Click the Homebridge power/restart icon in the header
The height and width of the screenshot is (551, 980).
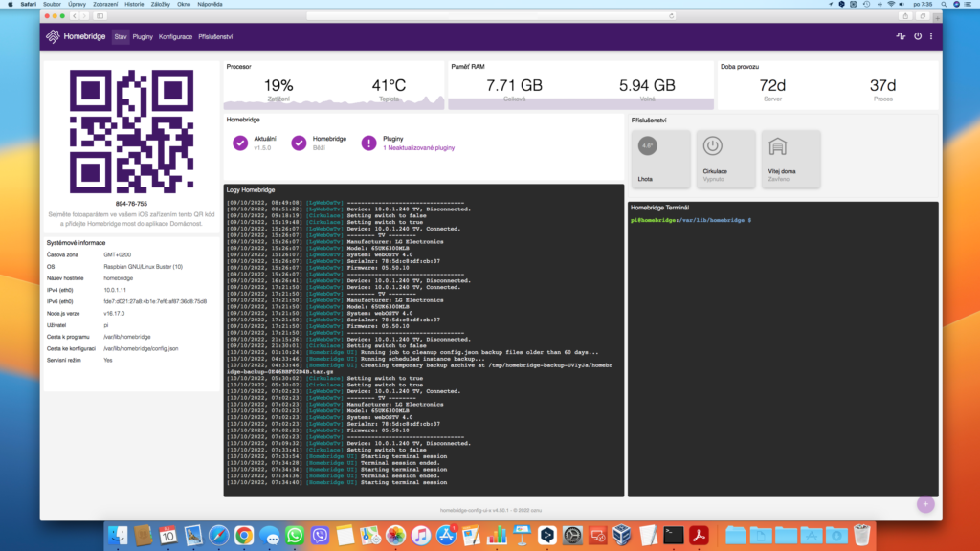click(x=918, y=36)
